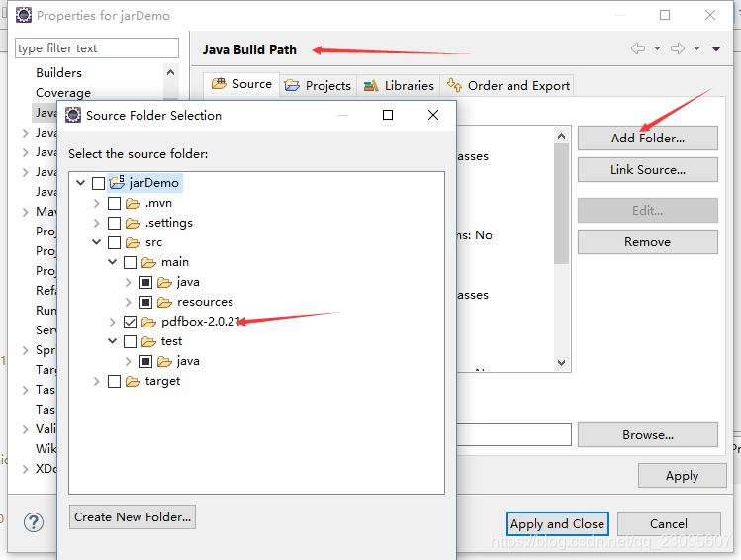741x560 pixels.
Task: Click the Eclipse icon in Properties title bar
Action: click(x=23, y=15)
